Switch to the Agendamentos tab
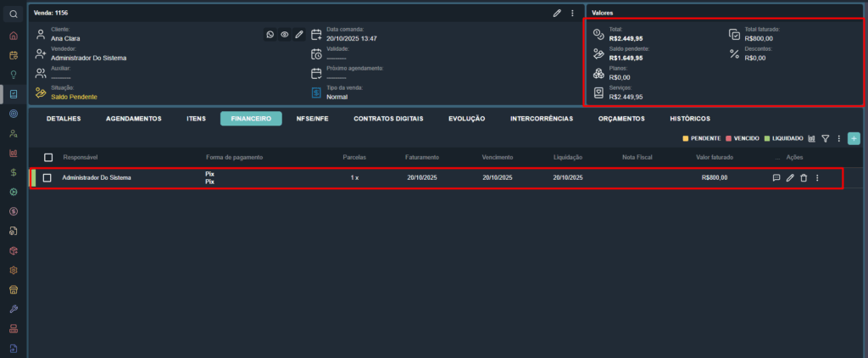 coord(133,119)
